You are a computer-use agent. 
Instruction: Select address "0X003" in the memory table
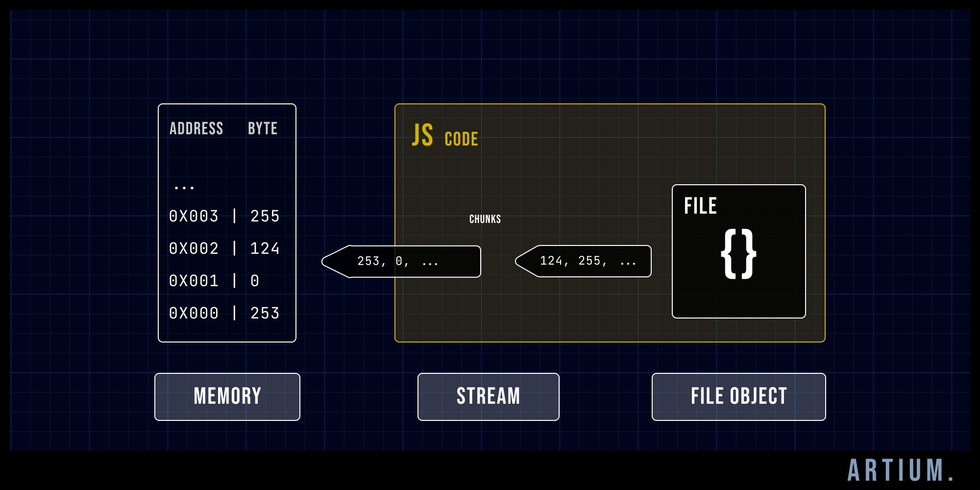click(x=194, y=216)
